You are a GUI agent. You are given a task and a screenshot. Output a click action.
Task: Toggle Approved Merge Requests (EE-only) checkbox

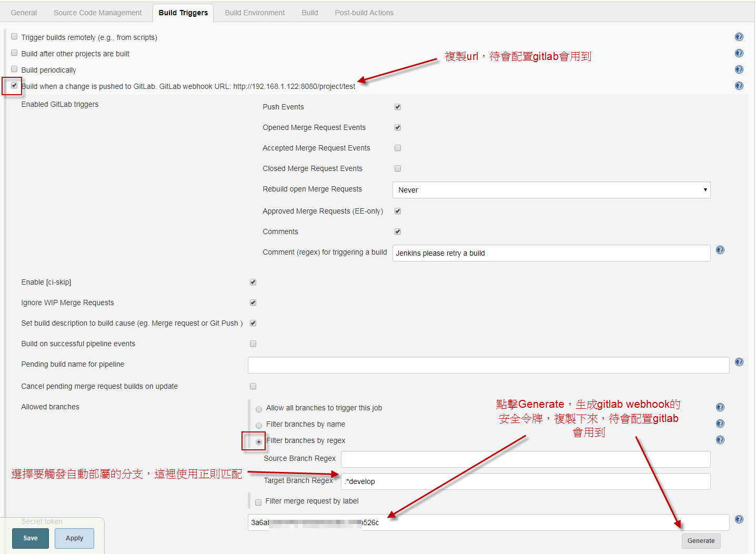click(398, 211)
